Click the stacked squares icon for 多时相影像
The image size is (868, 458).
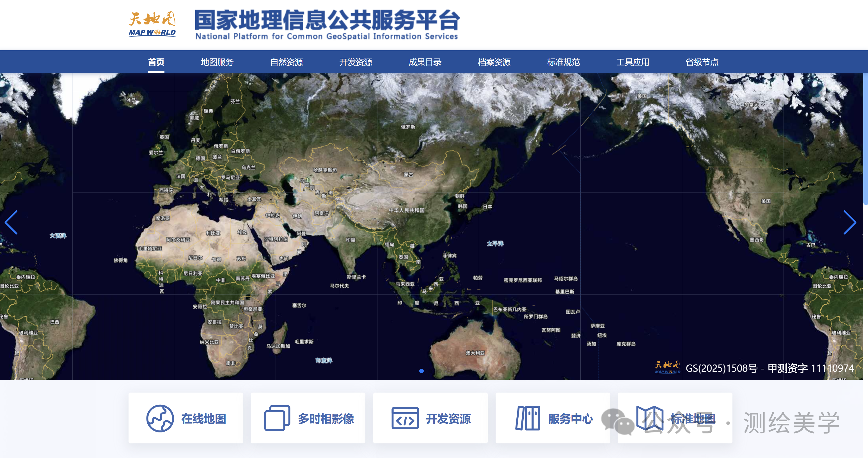coord(277,418)
